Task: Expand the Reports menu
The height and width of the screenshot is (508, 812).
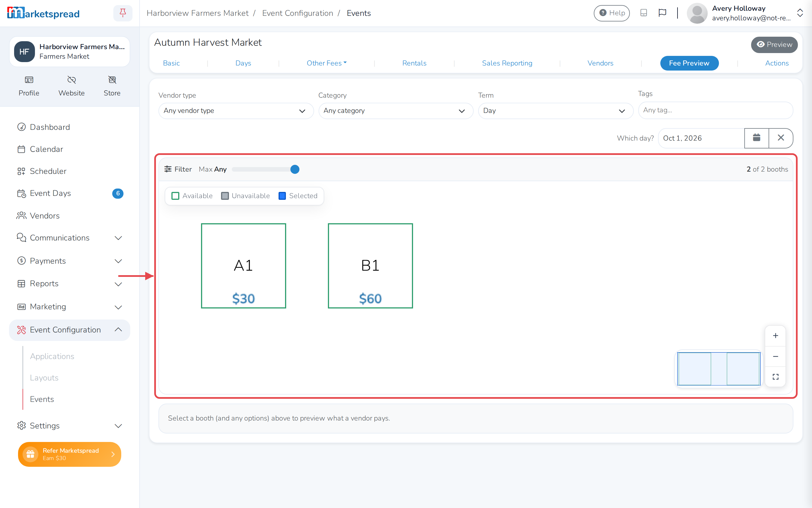Action: pos(69,284)
